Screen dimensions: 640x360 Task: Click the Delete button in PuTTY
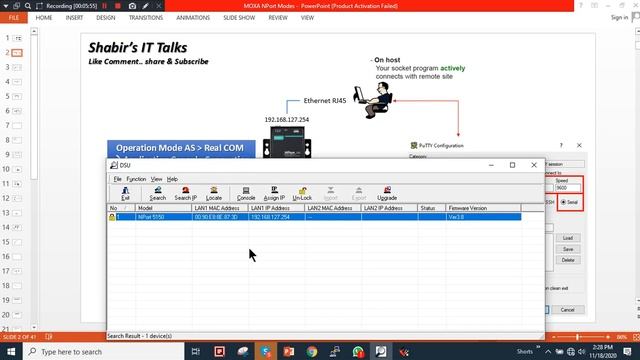568,260
